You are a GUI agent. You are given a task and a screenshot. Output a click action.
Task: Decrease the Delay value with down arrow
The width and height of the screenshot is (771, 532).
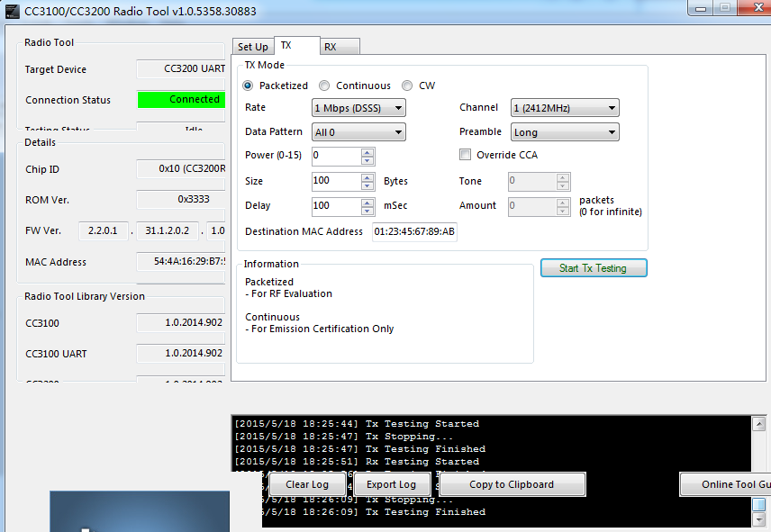pyautogui.click(x=367, y=211)
